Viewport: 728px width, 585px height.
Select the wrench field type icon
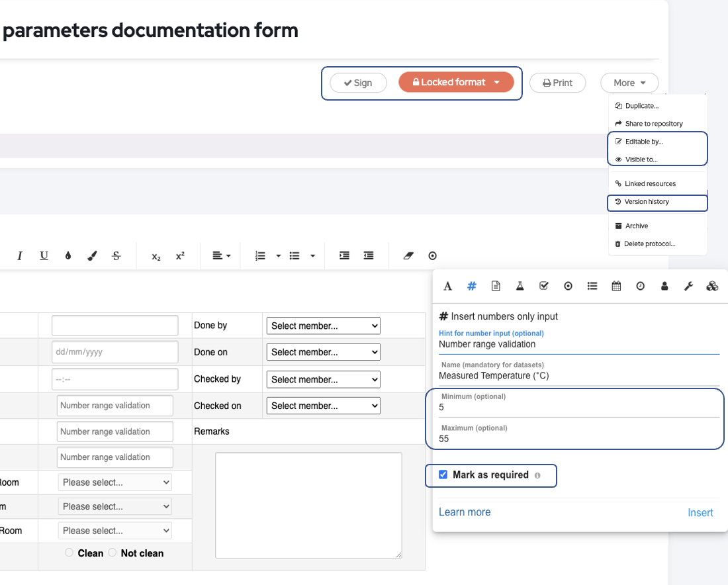688,286
